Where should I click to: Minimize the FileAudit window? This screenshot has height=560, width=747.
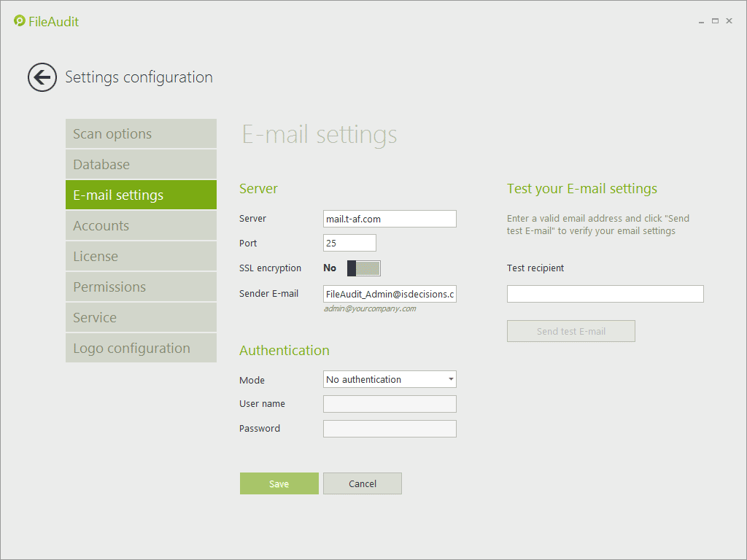tap(701, 22)
